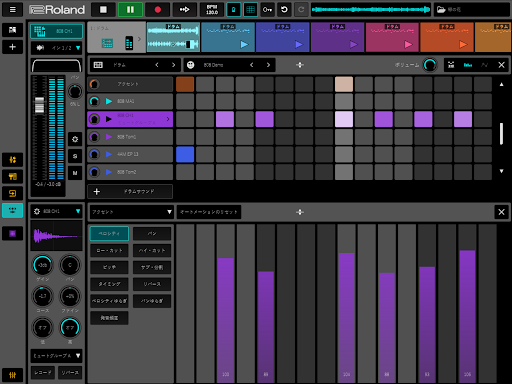512x384 pixels.
Task: Play the second blue drum clip
Action: coord(244,44)
